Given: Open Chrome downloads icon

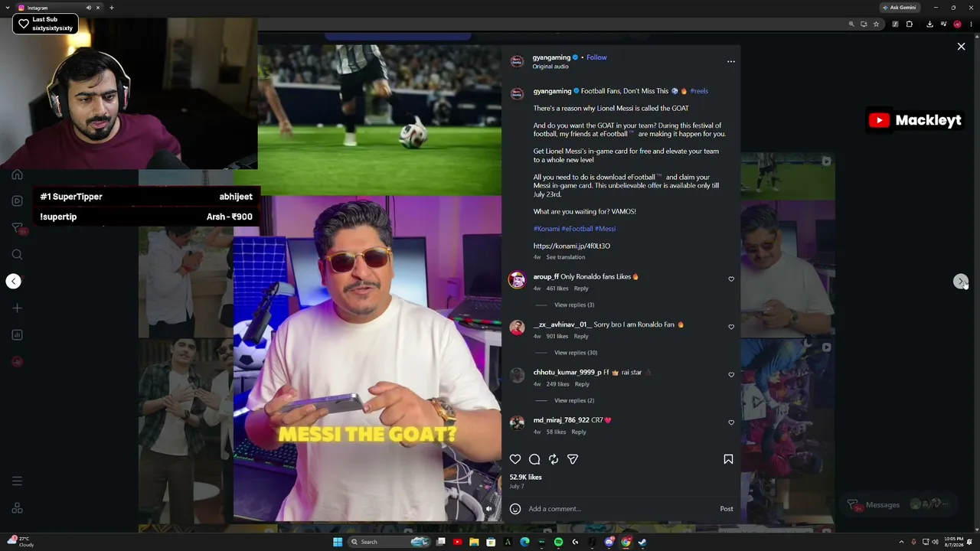Looking at the screenshot, I should pos(929,24).
